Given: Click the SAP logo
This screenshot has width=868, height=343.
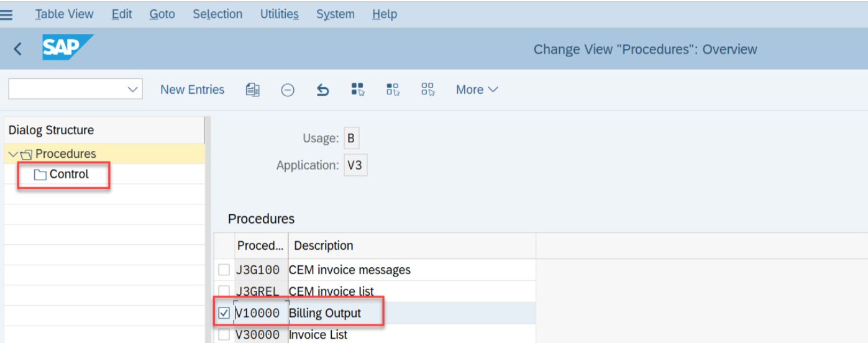Looking at the screenshot, I should point(67,48).
